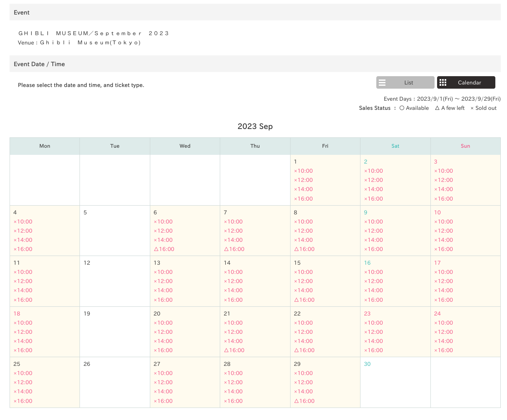Click sold-out 14:00 slot on September 22

(x=303, y=341)
